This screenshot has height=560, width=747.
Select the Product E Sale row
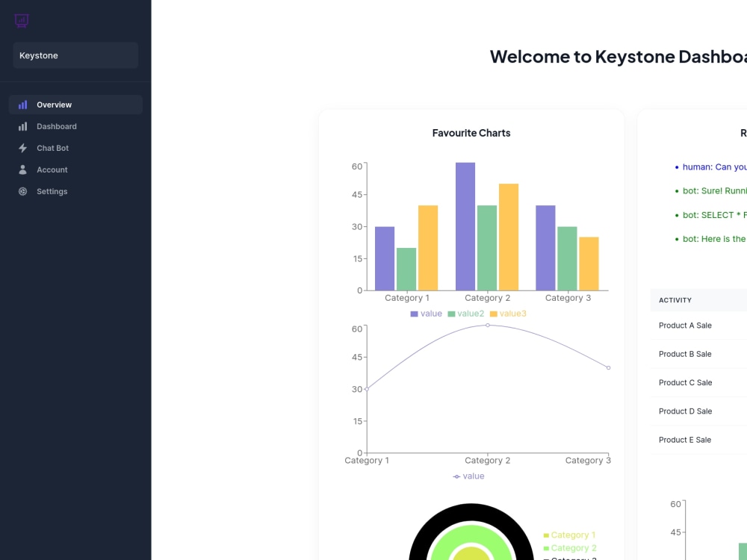pos(698,440)
